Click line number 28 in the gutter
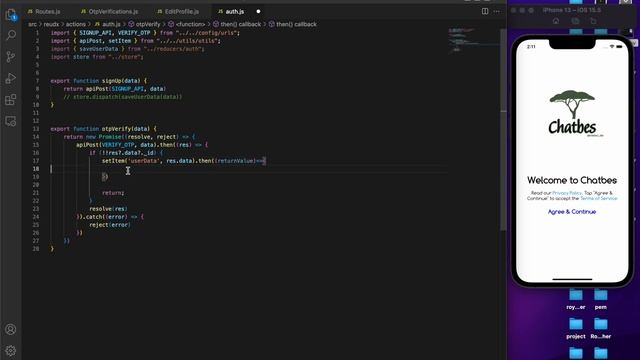Screen dimensions: 640x360 36,249
